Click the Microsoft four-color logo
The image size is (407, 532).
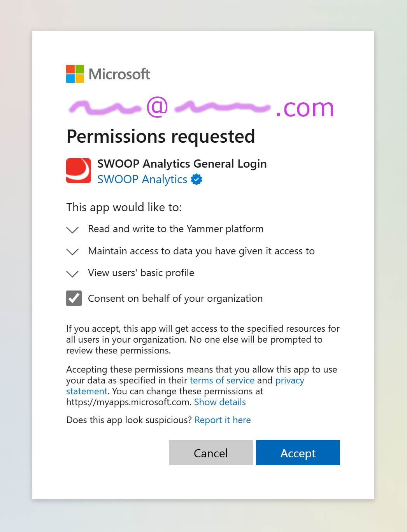[x=75, y=74]
